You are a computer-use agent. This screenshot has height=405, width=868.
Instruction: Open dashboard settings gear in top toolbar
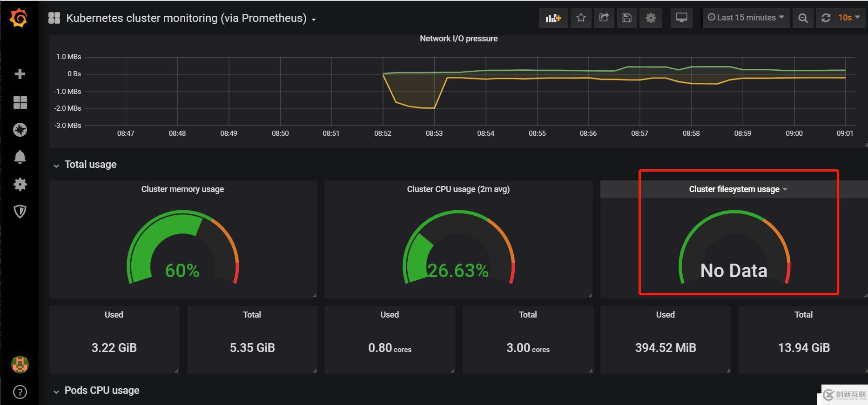(651, 18)
